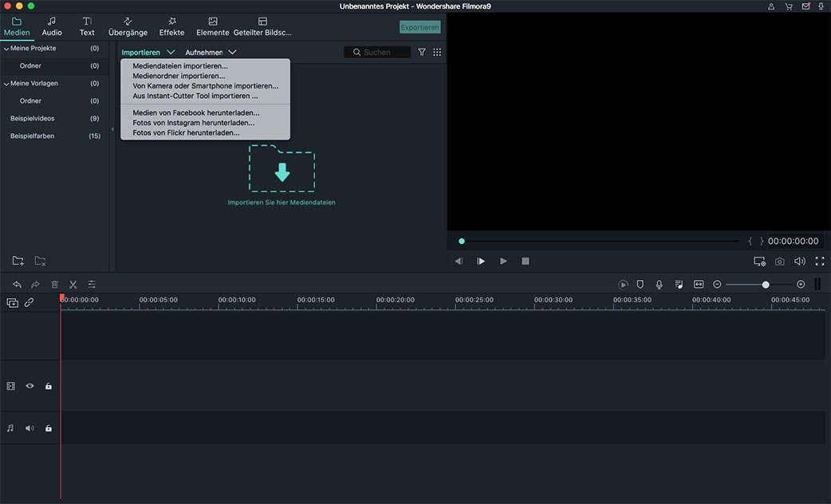831x504 pixels.
Task: Click the timeline track-size bars icon
Action: [x=817, y=285]
